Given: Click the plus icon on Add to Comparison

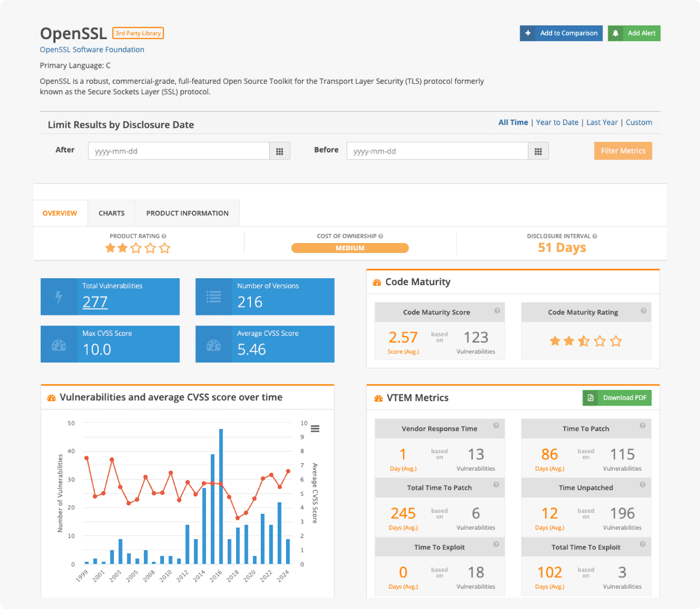Looking at the screenshot, I should pos(528,33).
